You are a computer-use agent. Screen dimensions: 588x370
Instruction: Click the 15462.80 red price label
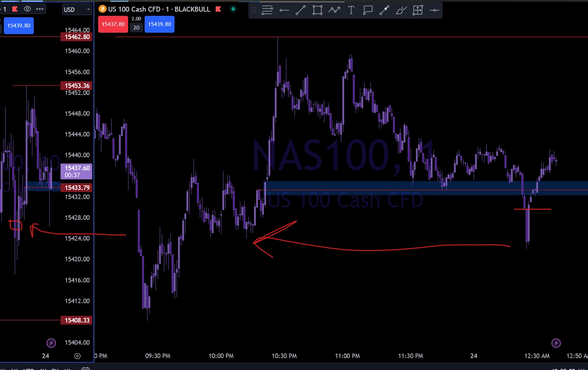tap(76, 37)
